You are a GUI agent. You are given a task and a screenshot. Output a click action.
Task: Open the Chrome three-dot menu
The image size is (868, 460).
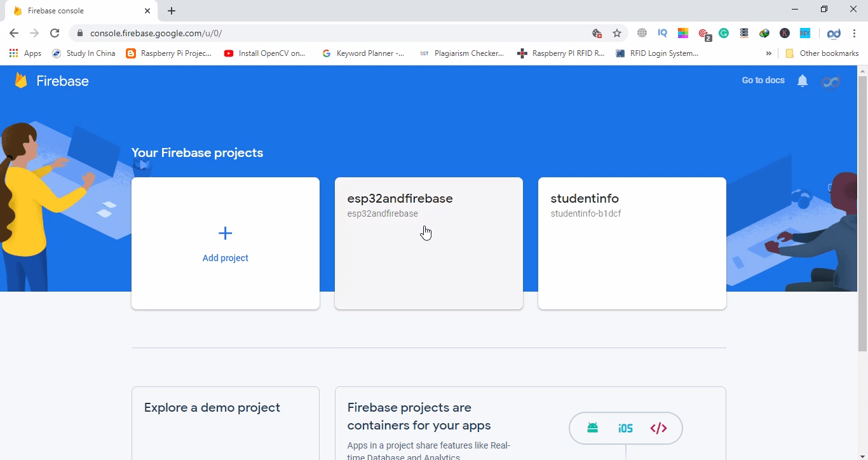point(854,33)
